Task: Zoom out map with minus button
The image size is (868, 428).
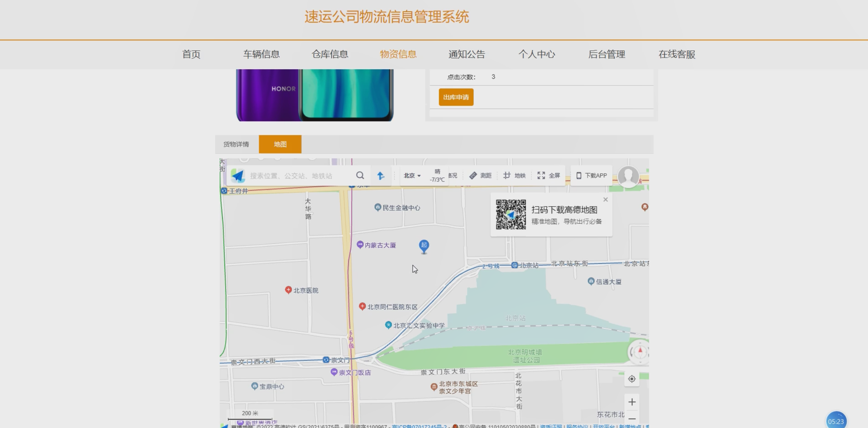Action: (632, 418)
